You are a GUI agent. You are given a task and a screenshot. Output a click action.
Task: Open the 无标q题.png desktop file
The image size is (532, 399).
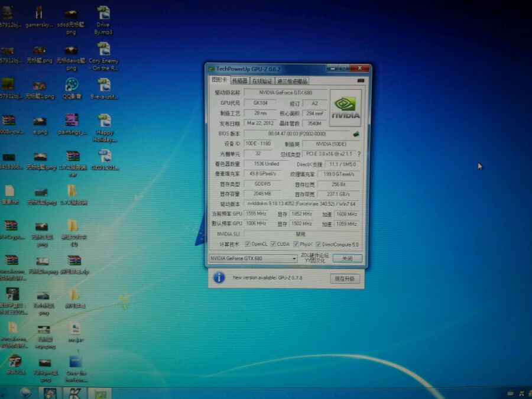coord(41,161)
